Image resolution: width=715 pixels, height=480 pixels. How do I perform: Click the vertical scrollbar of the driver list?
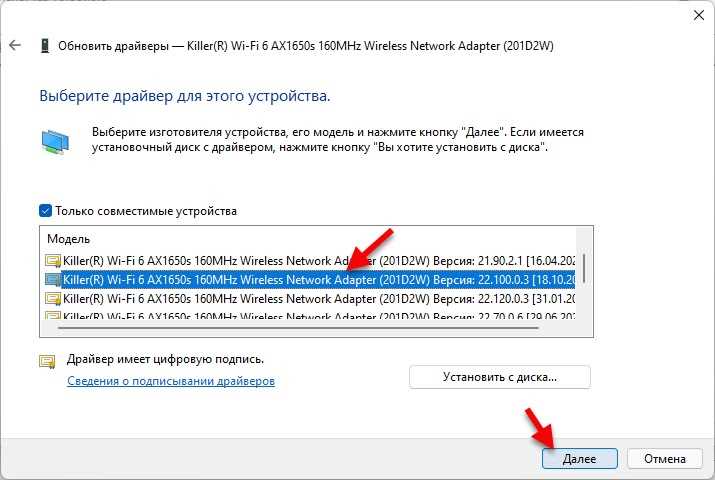[584, 269]
